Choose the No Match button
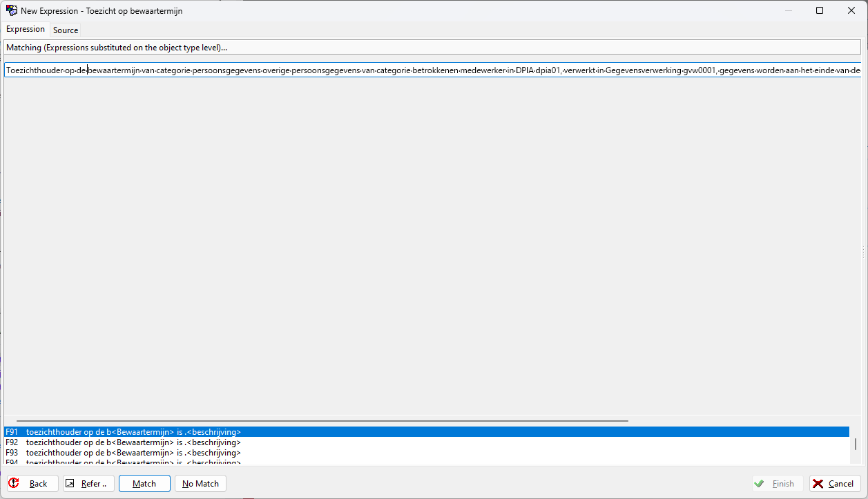868x499 pixels. 200,483
